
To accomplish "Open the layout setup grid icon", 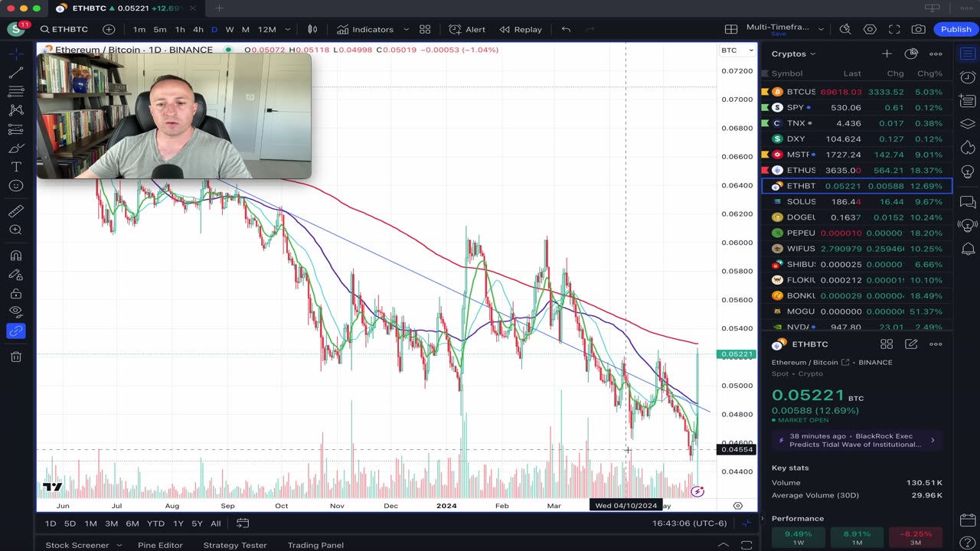I will 731,29.
